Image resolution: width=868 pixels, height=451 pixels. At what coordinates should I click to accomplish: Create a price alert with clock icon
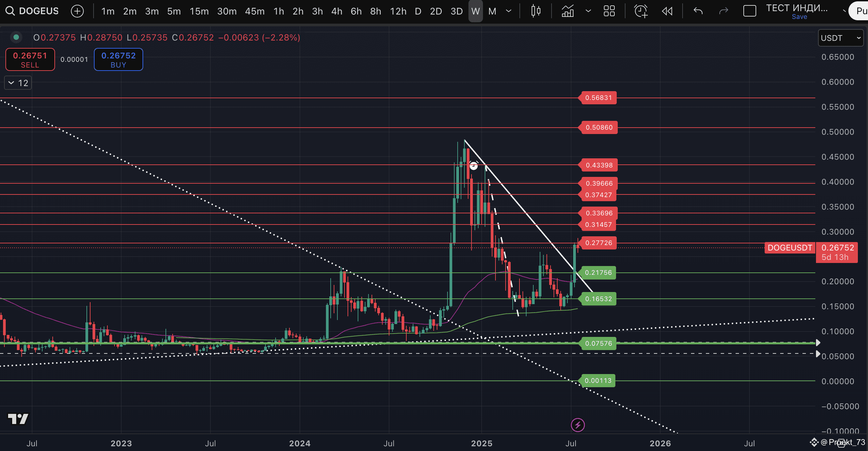point(641,11)
